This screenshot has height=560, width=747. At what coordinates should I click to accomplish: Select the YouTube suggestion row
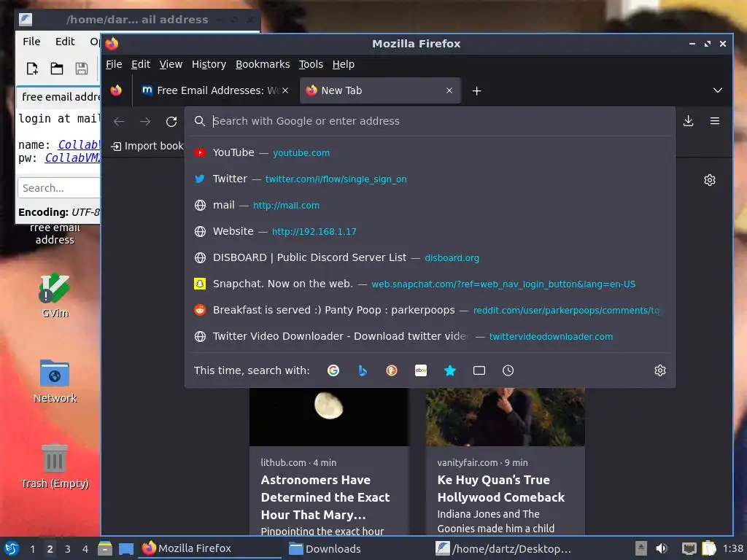pyautogui.click(x=430, y=153)
